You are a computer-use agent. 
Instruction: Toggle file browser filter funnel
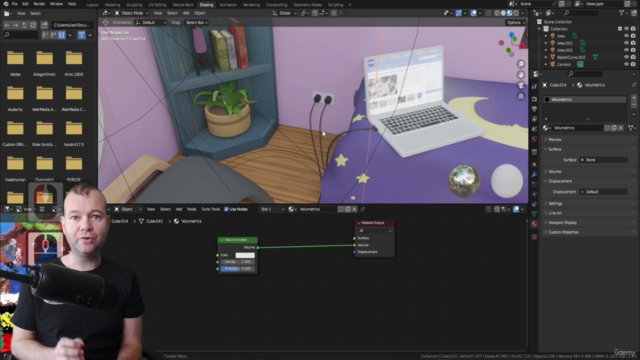(82, 36)
